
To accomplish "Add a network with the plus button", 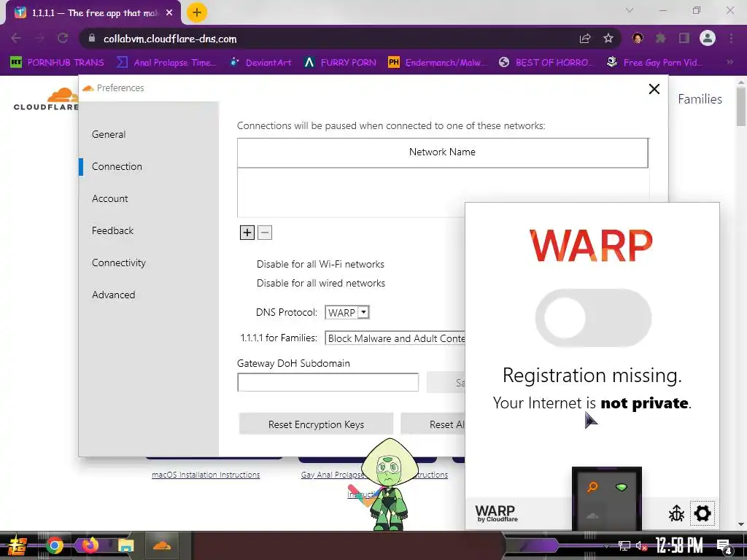I will tap(247, 233).
